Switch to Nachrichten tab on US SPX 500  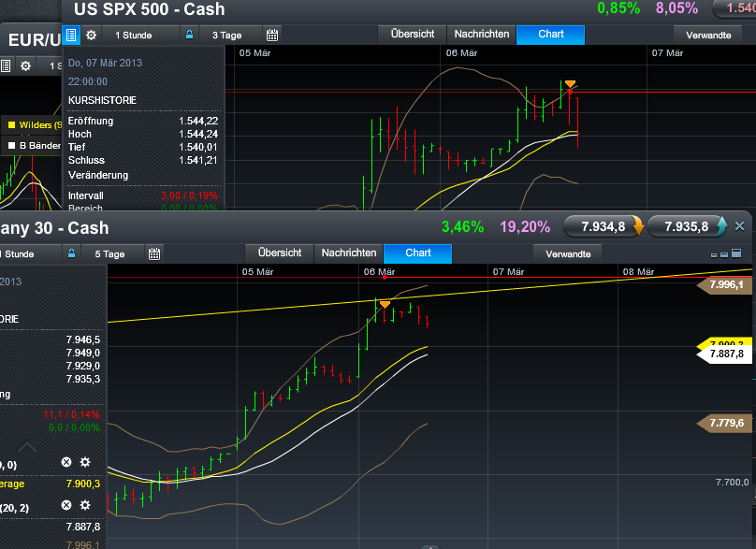click(x=481, y=34)
